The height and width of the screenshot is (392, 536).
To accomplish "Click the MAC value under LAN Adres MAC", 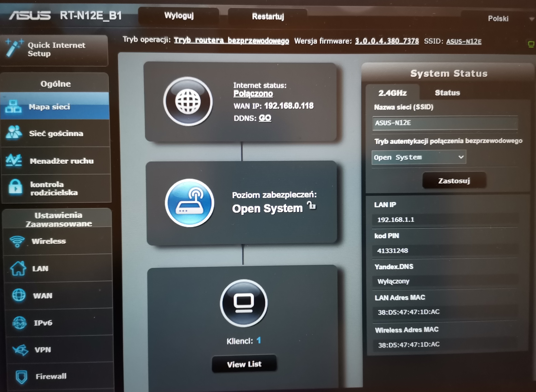I will click(x=409, y=312).
